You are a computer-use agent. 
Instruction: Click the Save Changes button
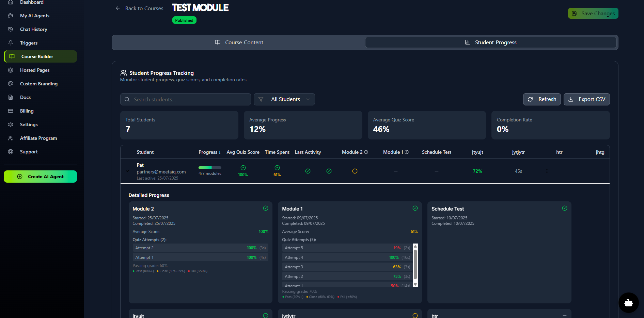click(593, 13)
